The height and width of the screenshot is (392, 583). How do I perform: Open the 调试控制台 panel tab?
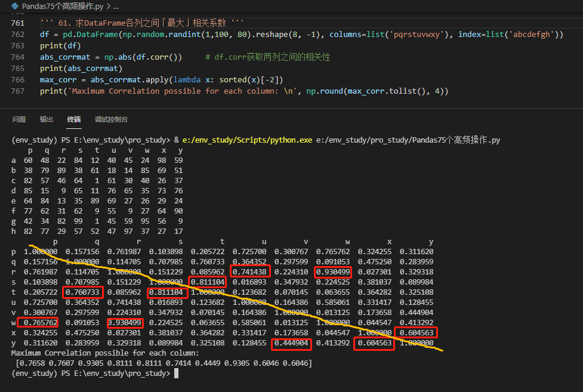(x=111, y=119)
